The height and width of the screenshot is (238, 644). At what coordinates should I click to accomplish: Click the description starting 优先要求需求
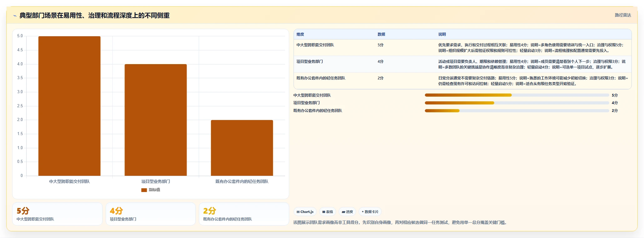point(531,48)
